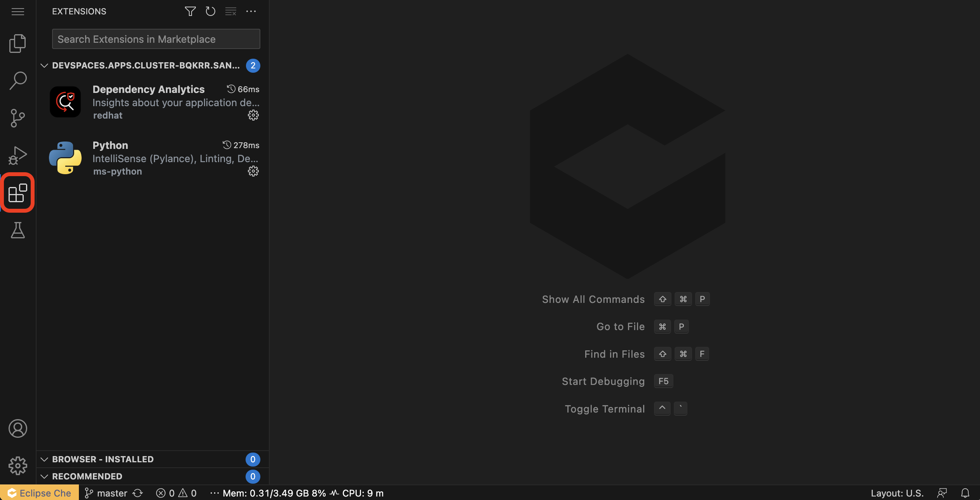Clear extensions search results icon
Viewport: 980px width, 500px height.
tap(231, 12)
